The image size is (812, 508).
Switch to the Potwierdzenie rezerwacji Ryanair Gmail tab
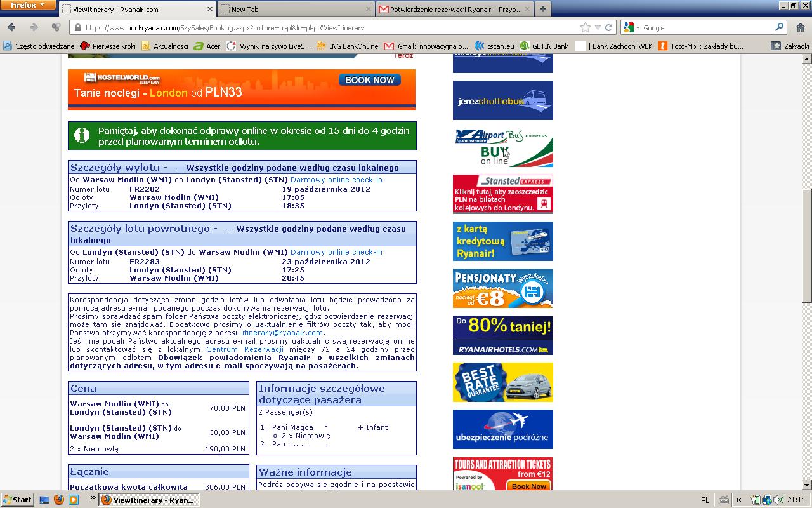(x=455, y=9)
